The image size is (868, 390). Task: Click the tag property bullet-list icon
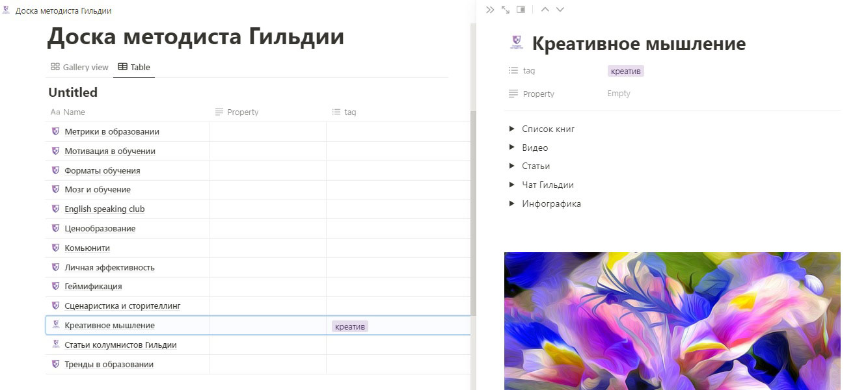[x=513, y=70]
